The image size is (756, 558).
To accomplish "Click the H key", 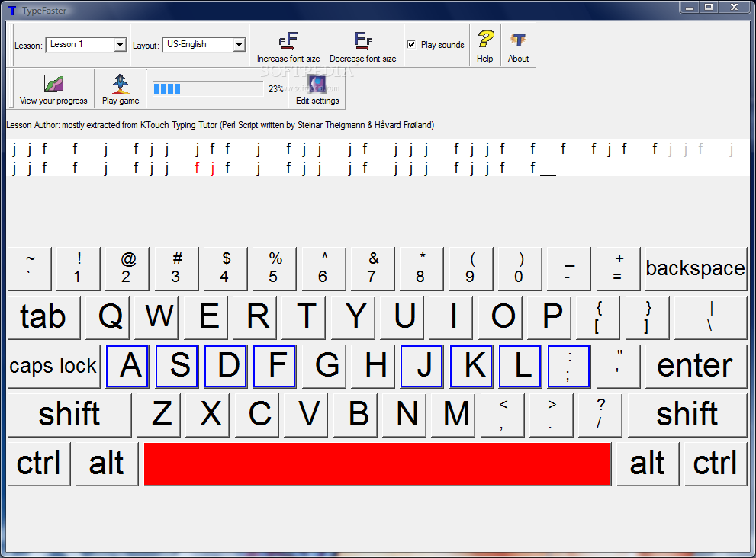I will pyautogui.click(x=373, y=366).
